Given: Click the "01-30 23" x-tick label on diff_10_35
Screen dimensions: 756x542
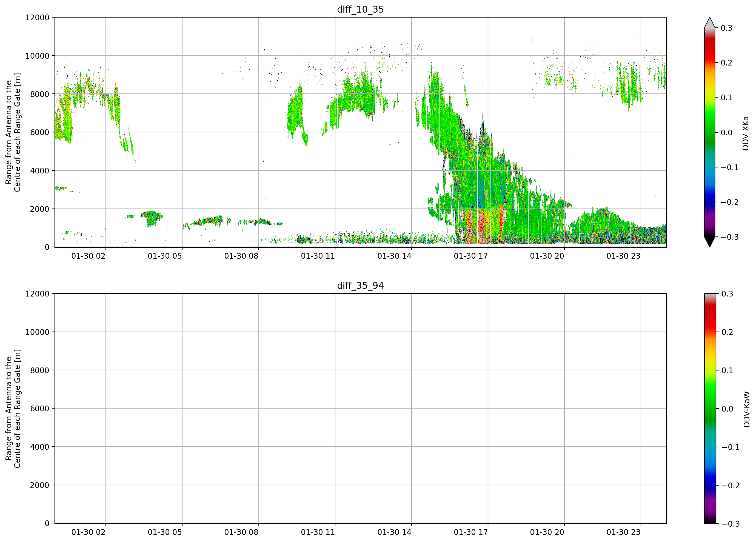Looking at the screenshot, I should click(624, 256).
